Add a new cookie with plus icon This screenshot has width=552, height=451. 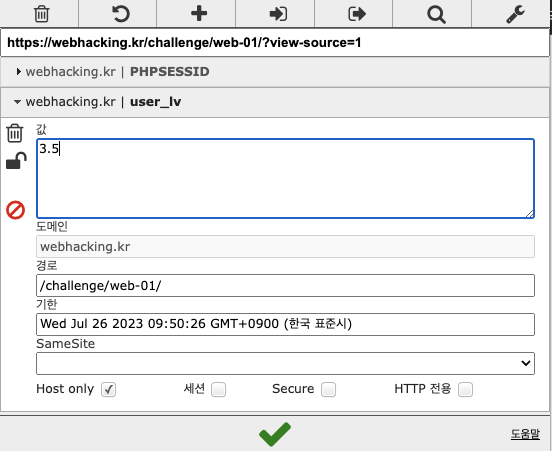click(199, 14)
